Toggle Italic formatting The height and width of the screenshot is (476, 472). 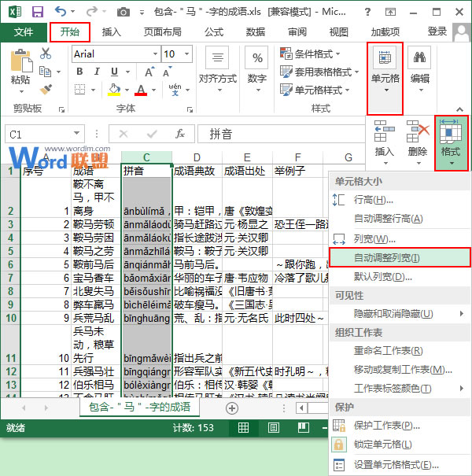tap(97, 72)
